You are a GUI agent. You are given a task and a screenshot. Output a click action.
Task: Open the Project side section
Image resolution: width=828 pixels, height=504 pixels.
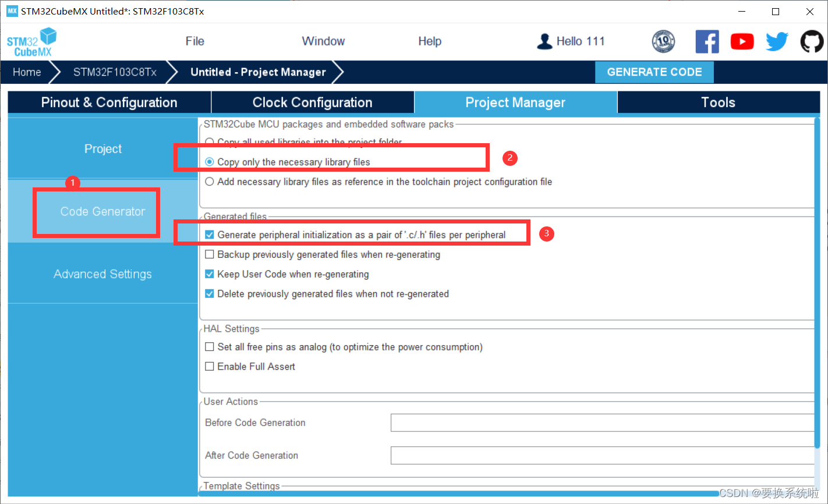103,149
